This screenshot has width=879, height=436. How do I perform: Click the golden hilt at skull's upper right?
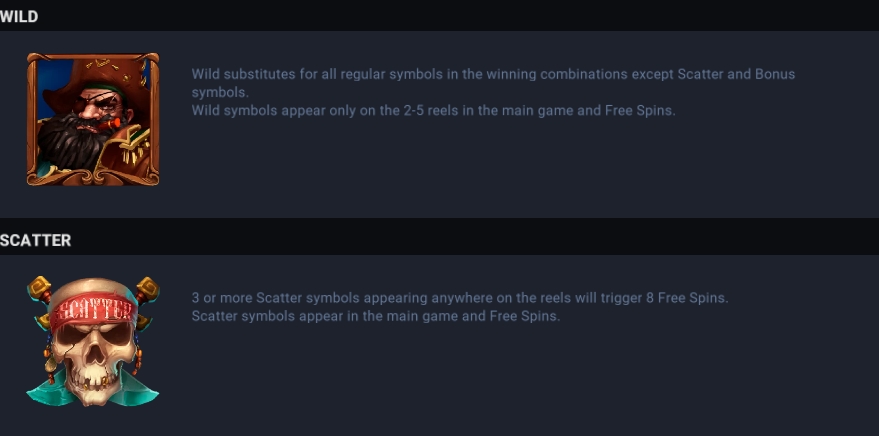point(147,289)
